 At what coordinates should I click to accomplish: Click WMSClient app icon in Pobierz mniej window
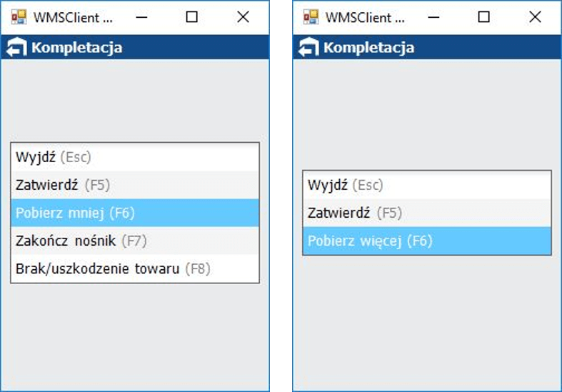pos(19,17)
